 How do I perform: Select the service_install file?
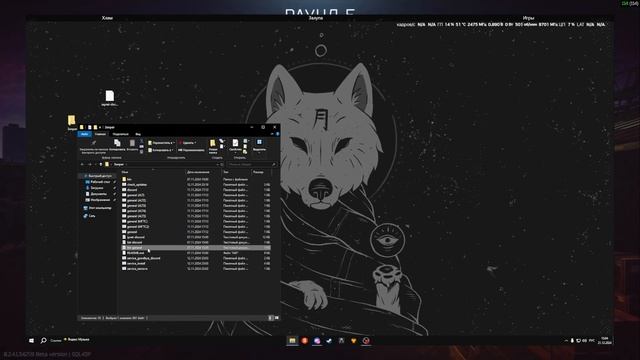click(196, 264)
